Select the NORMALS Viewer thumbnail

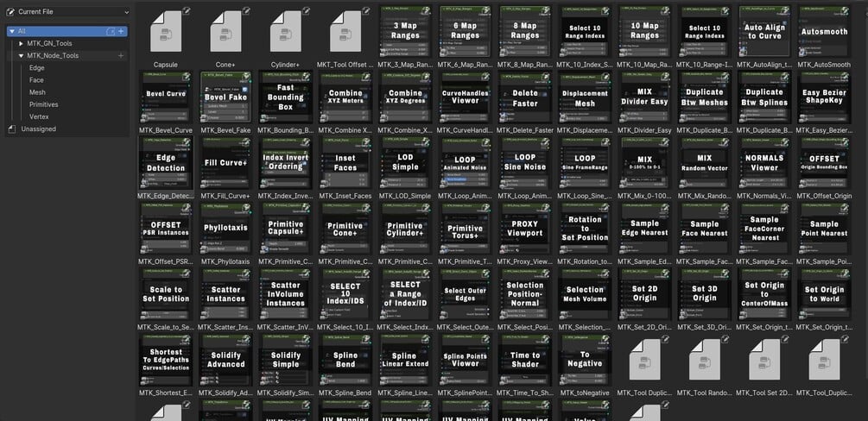tap(764, 163)
